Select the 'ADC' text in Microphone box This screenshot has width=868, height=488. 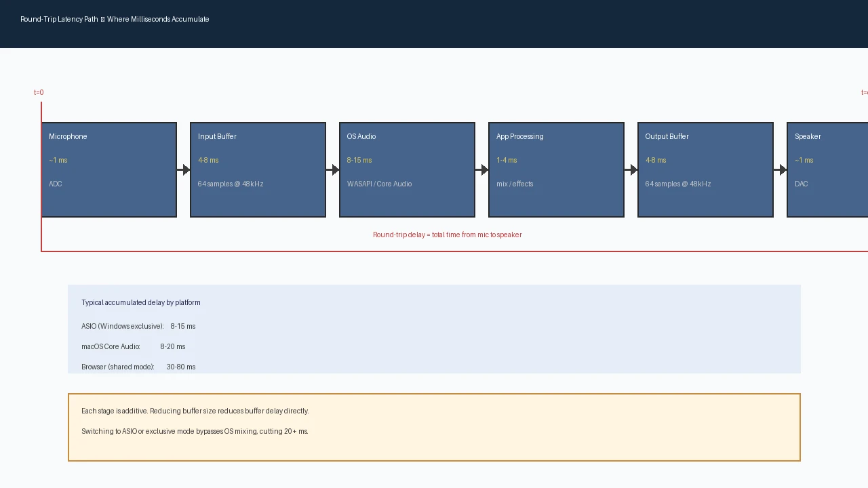click(56, 184)
